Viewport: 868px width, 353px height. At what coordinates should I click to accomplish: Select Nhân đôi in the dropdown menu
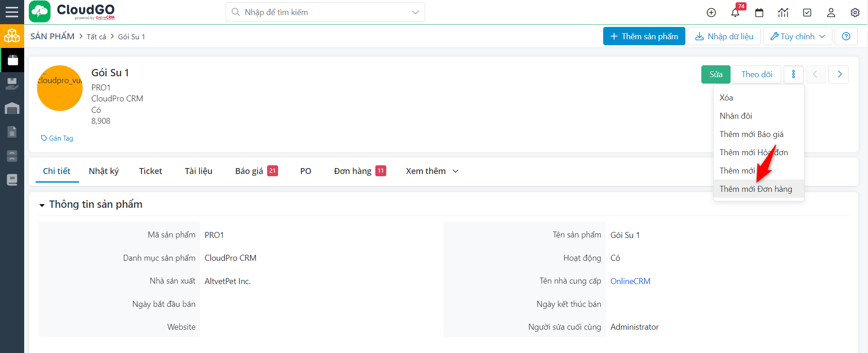(x=759, y=116)
